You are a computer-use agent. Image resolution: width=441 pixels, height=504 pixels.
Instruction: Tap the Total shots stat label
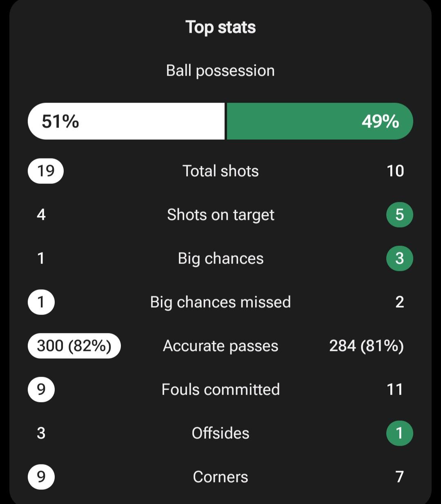(220, 171)
